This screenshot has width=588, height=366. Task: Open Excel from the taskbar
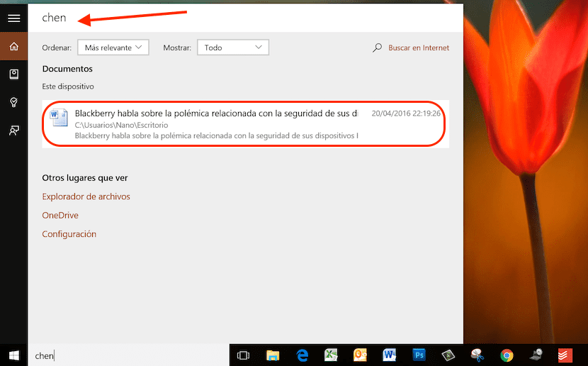pyautogui.click(x=331, y=355)
